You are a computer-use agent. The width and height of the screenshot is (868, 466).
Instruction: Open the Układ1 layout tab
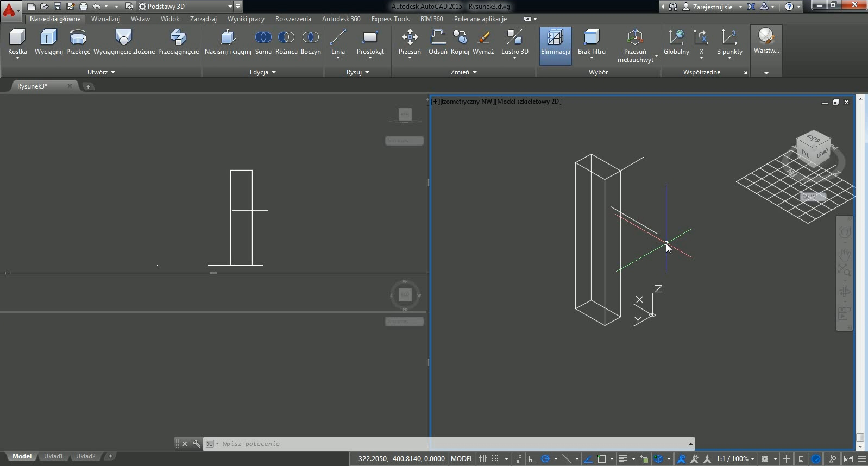pyautogui.click(x=53, y=456)
